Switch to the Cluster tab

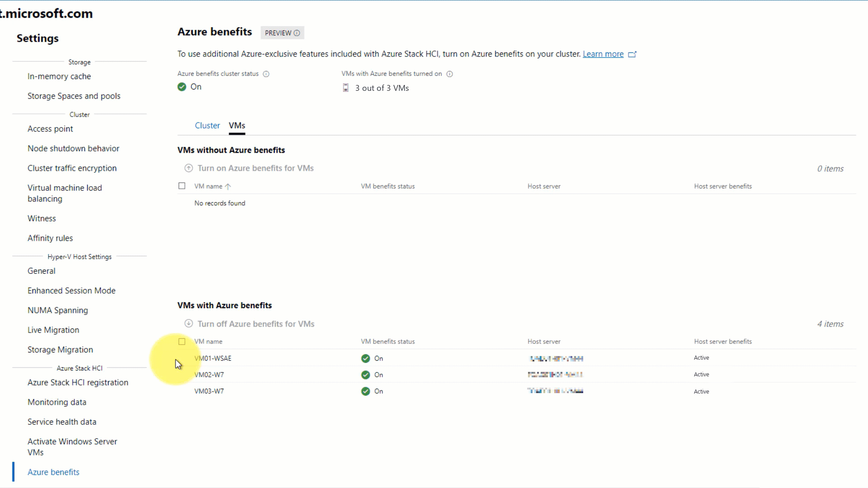[208, 125]
